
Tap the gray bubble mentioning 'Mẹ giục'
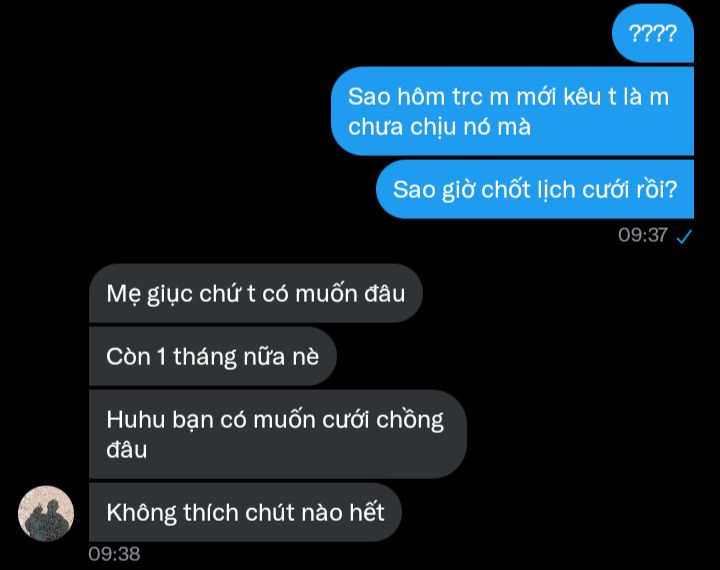point(255,293)
